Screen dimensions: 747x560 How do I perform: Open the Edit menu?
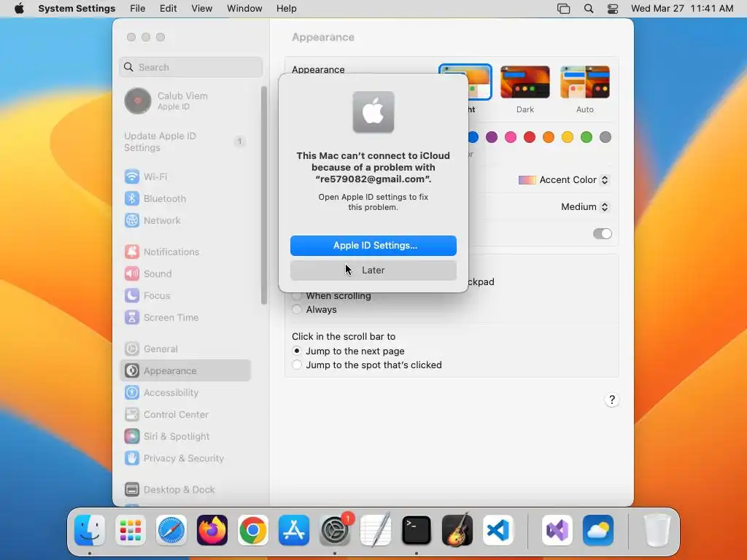point(169,9)
